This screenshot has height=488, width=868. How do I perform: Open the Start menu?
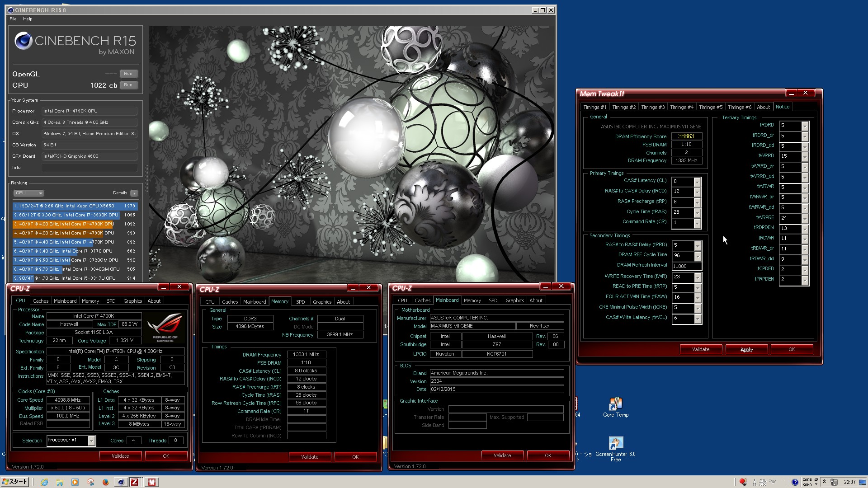coord(15,482)
